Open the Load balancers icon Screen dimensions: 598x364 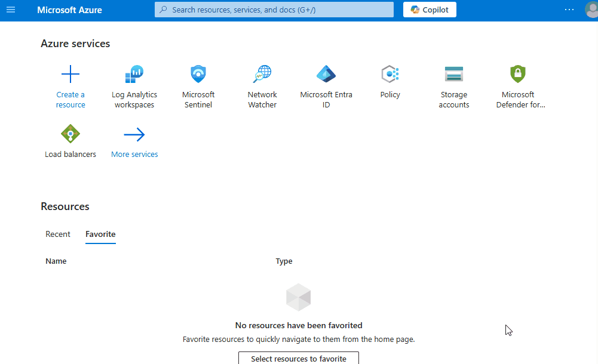70,134
